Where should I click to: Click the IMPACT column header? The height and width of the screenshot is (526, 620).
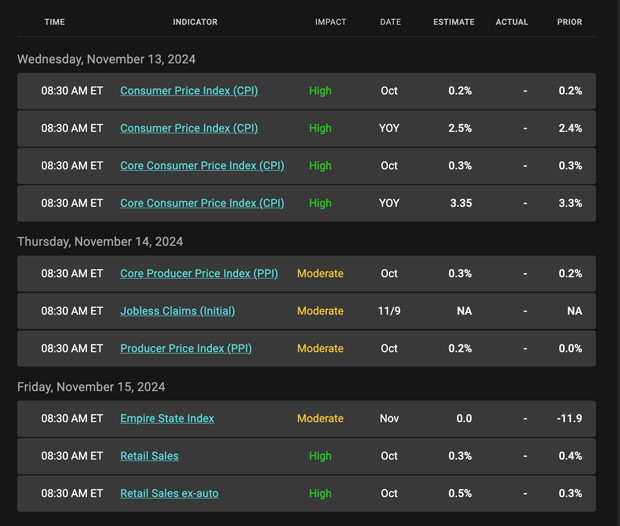331,22
